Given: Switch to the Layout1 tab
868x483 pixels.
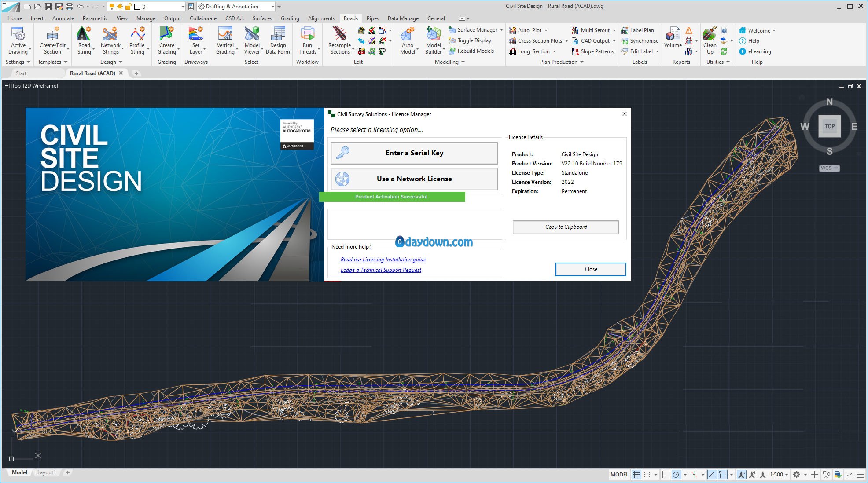Looking at the screenshot, I should pos(46,472).
